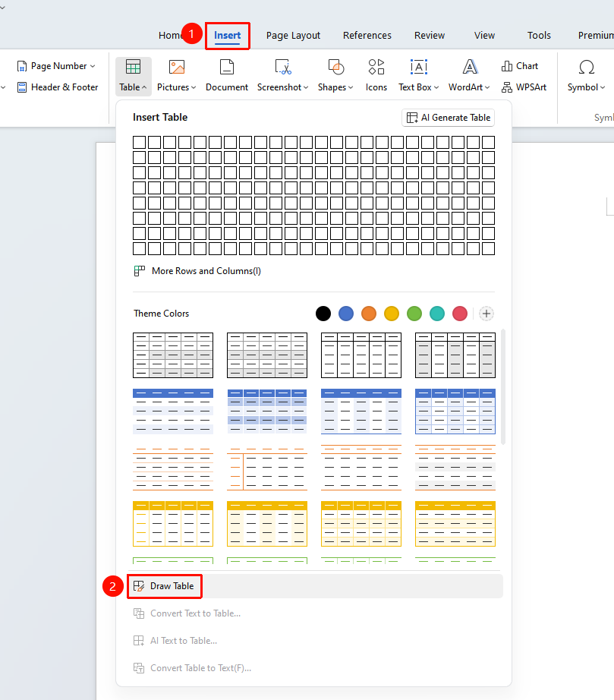This screenshot has width=614, height=700.
Task: Choose More Rows and Columns option
Action: tap(206, 271)
